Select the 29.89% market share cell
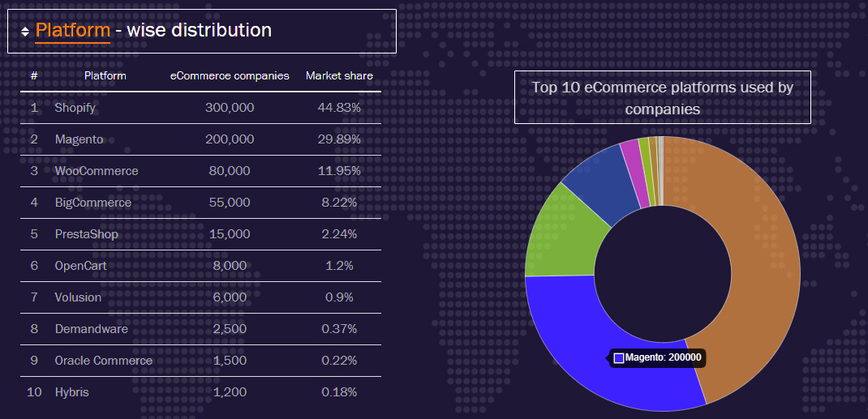Viewport: 868px width, 419px height. (339, 139)
